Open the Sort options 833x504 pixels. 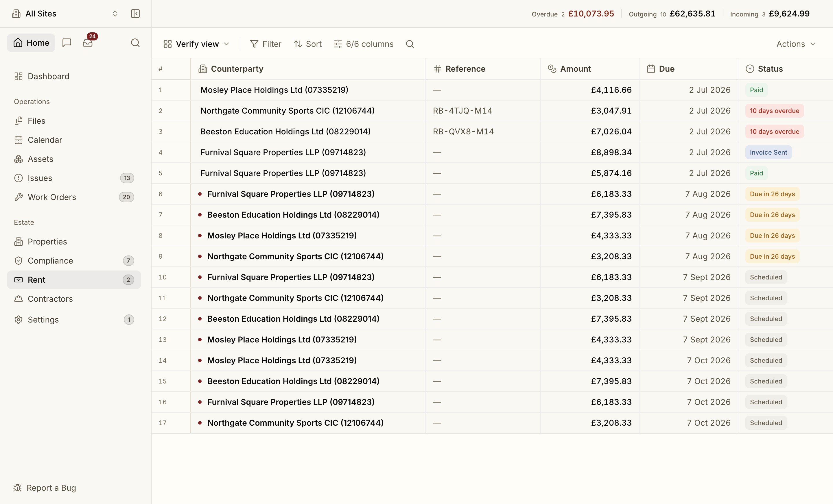(308, 44)
